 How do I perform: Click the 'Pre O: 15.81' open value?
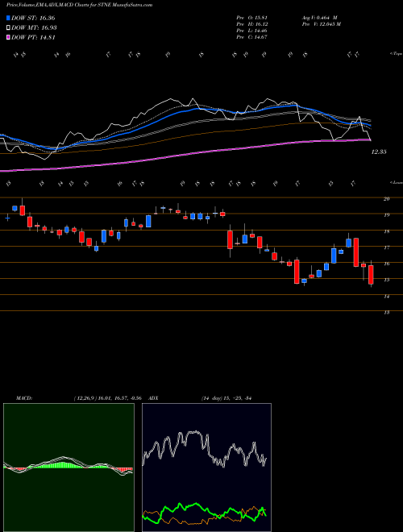click(252, 18)
